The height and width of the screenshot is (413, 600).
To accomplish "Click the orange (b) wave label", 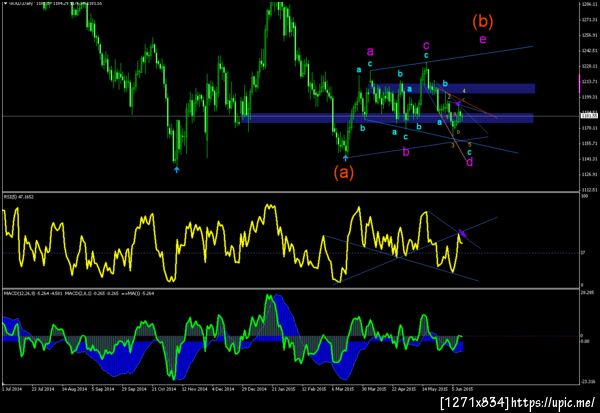I will (x=483, y=21).
